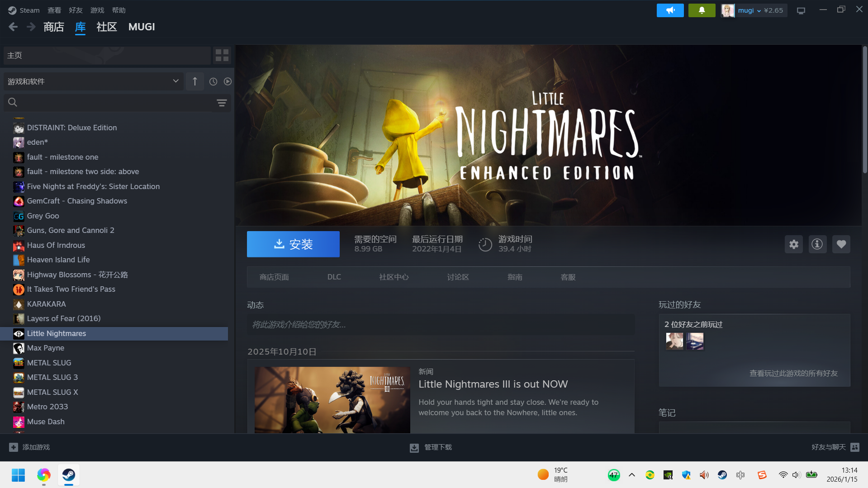Select the 库 library tab
This screenshot has height=488, width=868.
[x=81, y=27]
